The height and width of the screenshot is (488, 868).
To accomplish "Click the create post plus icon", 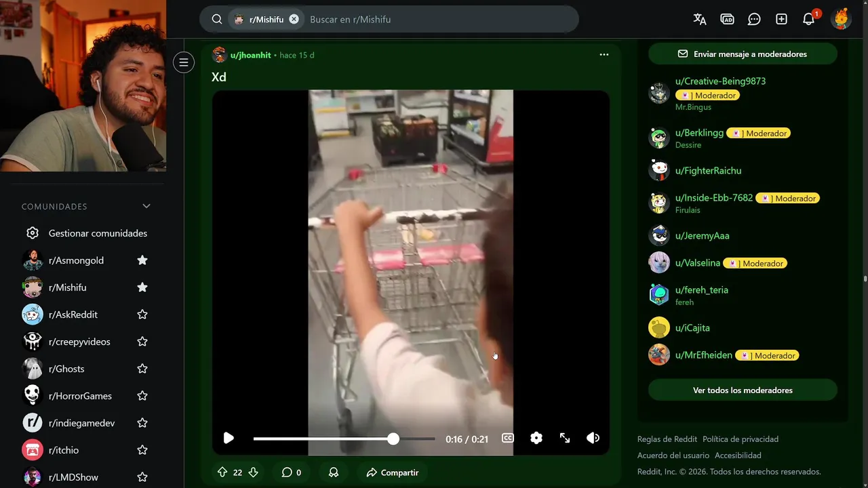I will 781,19.
